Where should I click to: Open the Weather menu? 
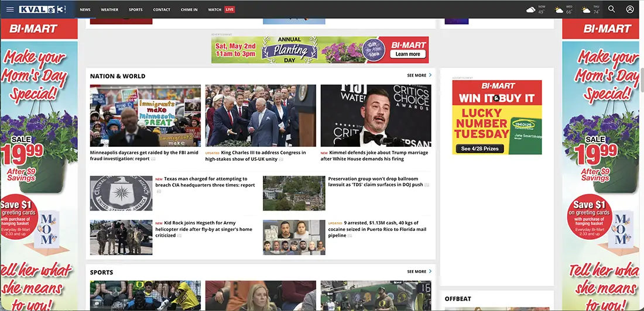pyautogui.click(x=109, y=9)
